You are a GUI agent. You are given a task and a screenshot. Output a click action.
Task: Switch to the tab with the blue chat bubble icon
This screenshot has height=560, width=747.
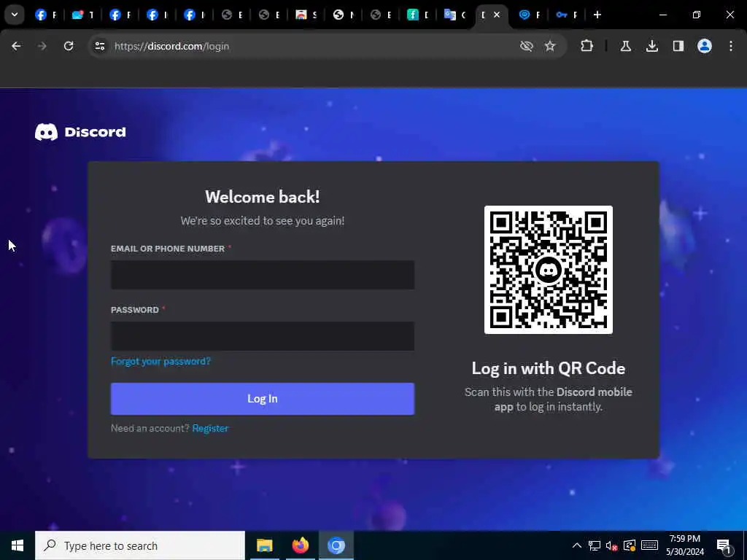pyautogui.click(x=529, y=15)
